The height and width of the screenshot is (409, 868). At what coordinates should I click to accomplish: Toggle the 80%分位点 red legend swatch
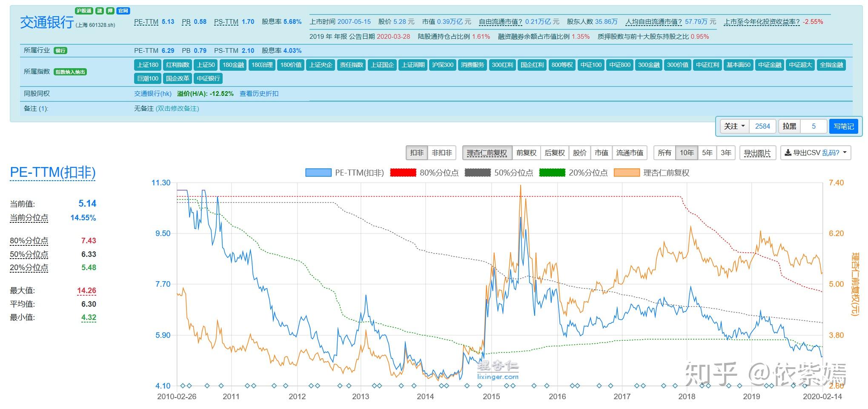click(x=403, y=173)
